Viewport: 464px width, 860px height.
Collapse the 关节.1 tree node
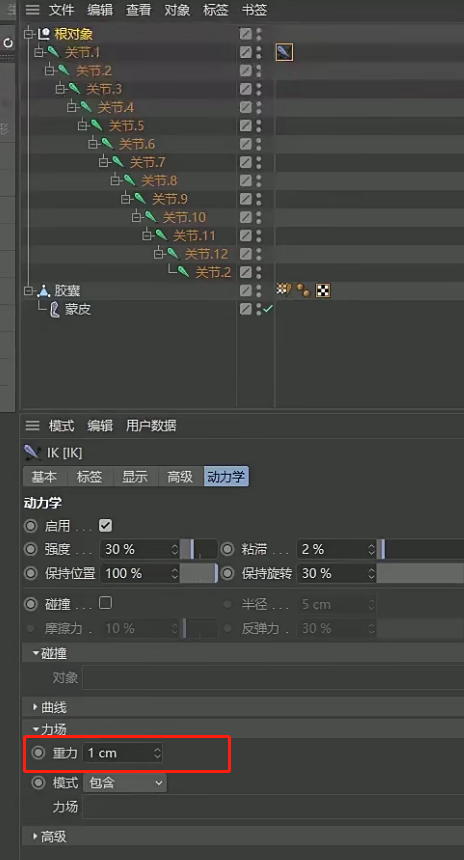pos(39,53)
